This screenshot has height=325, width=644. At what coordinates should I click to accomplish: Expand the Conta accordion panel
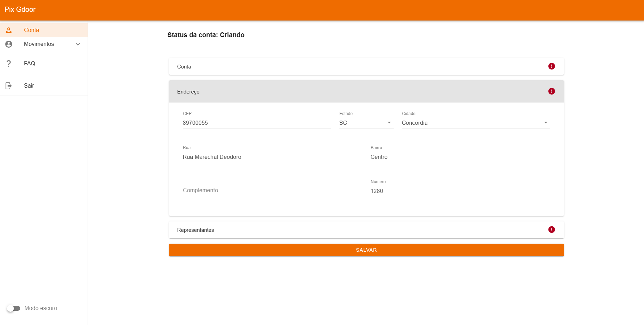coord(366,66)
